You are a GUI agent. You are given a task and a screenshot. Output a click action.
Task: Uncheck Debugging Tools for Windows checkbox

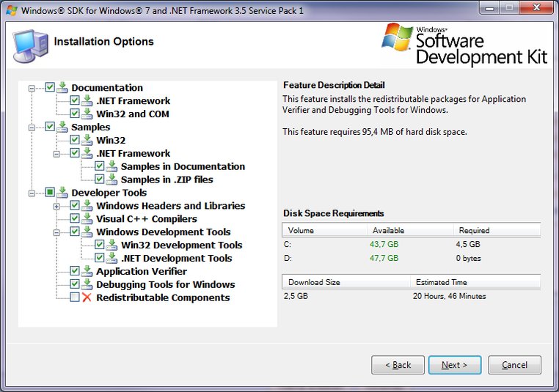click(x=75, y=284)
